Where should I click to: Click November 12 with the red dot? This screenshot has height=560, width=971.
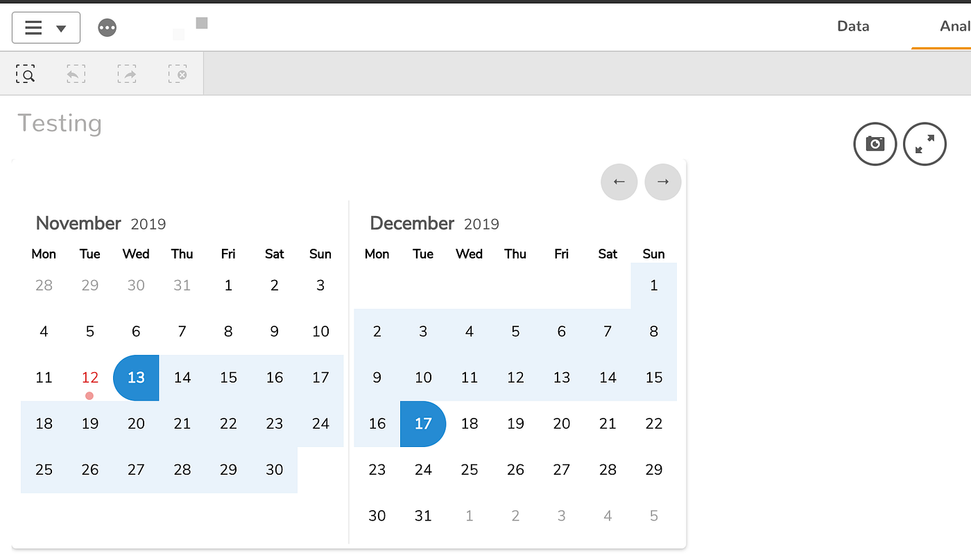click(89, 378)
